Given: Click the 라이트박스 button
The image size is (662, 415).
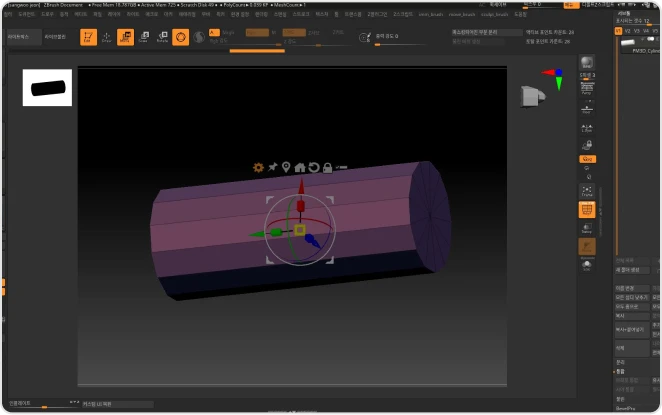Looking at the screenshot, I should click(x=24, y=37).
